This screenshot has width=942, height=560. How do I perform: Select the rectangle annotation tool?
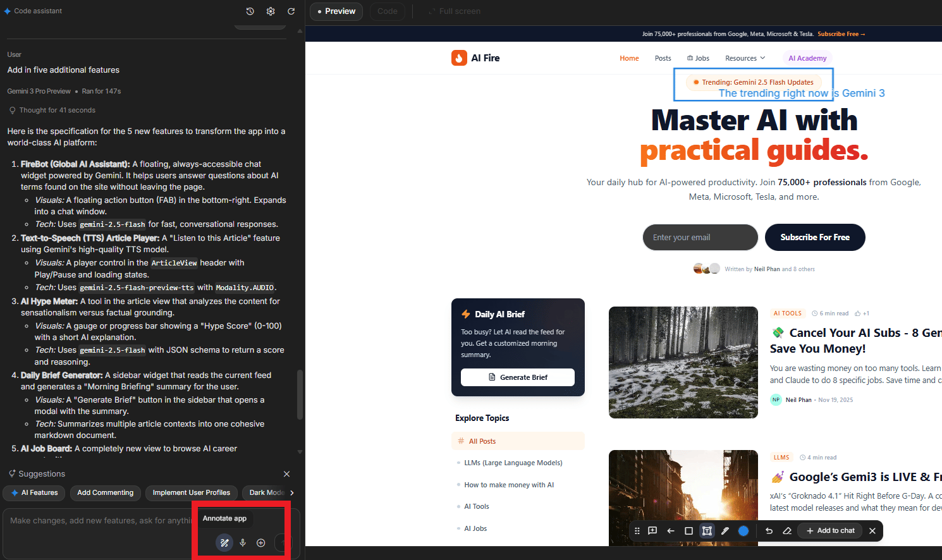point(688,531)
